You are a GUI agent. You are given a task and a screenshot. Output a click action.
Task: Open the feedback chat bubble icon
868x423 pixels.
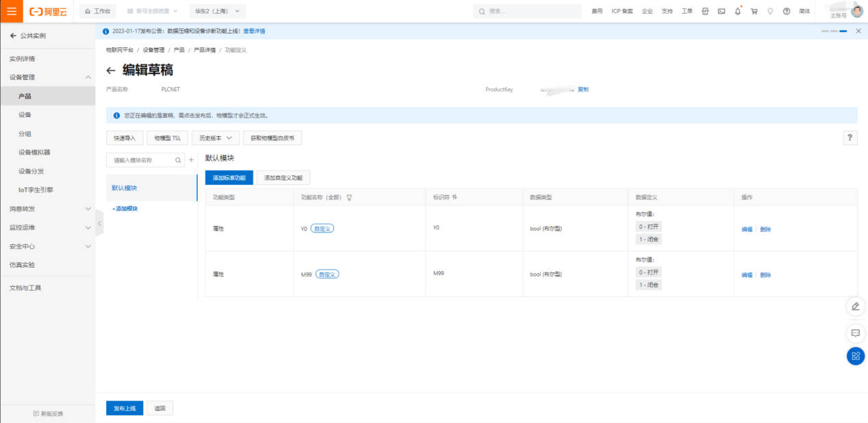[x=855, y=333]
